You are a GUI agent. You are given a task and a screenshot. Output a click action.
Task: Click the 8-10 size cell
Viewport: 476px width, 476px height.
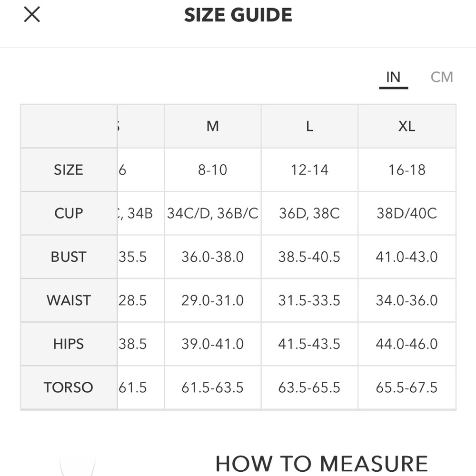click(212, 170)
